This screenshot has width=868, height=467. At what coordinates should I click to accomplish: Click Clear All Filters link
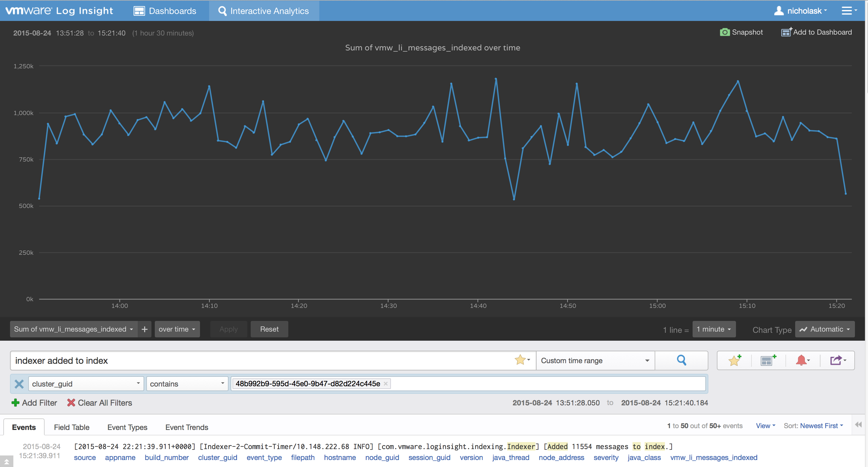pos(100,403)
